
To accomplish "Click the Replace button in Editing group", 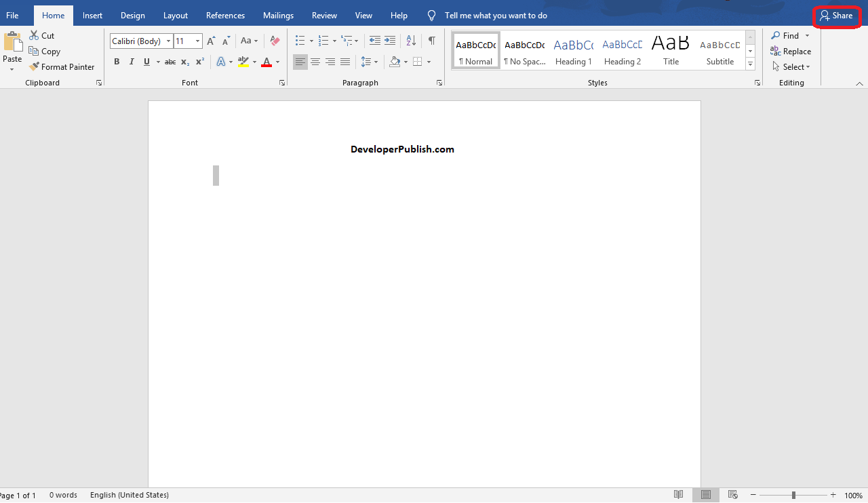I will tap(791, 52).
